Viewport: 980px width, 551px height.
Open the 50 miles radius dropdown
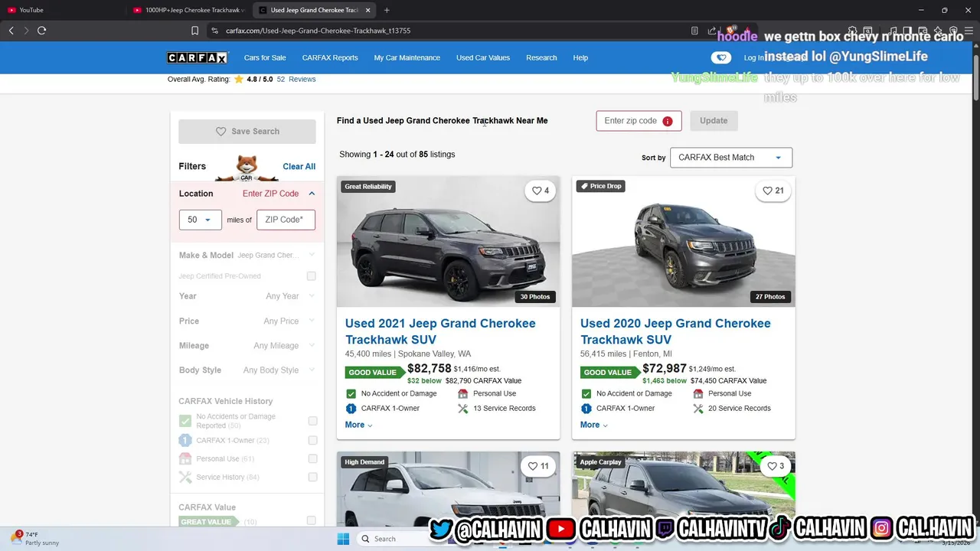pos(200,220)
